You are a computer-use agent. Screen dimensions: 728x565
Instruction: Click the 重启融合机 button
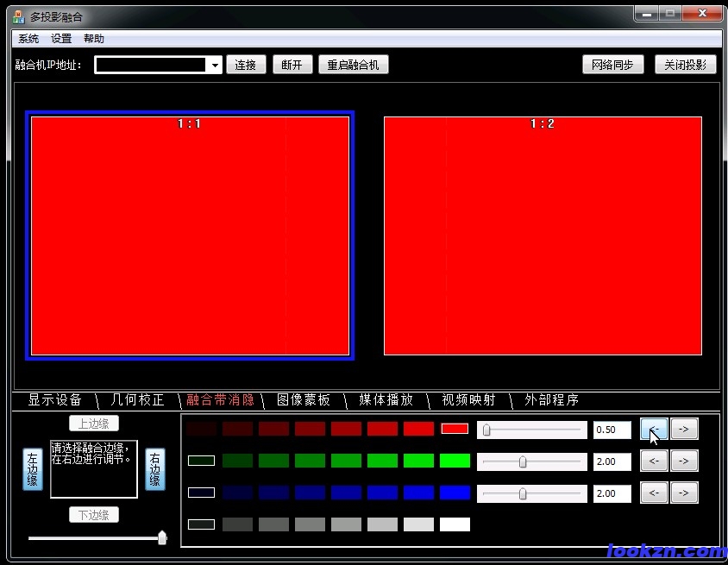354,65
